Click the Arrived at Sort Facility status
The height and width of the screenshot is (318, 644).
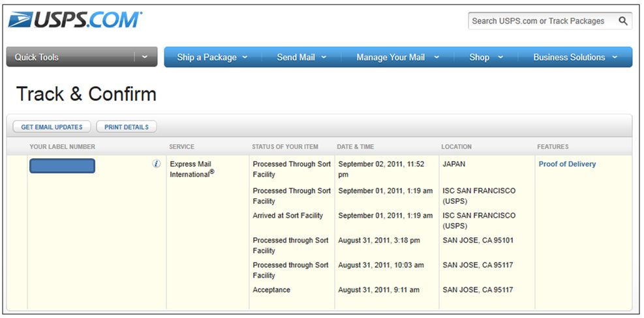pyautogui.click(x=288, y=216)
